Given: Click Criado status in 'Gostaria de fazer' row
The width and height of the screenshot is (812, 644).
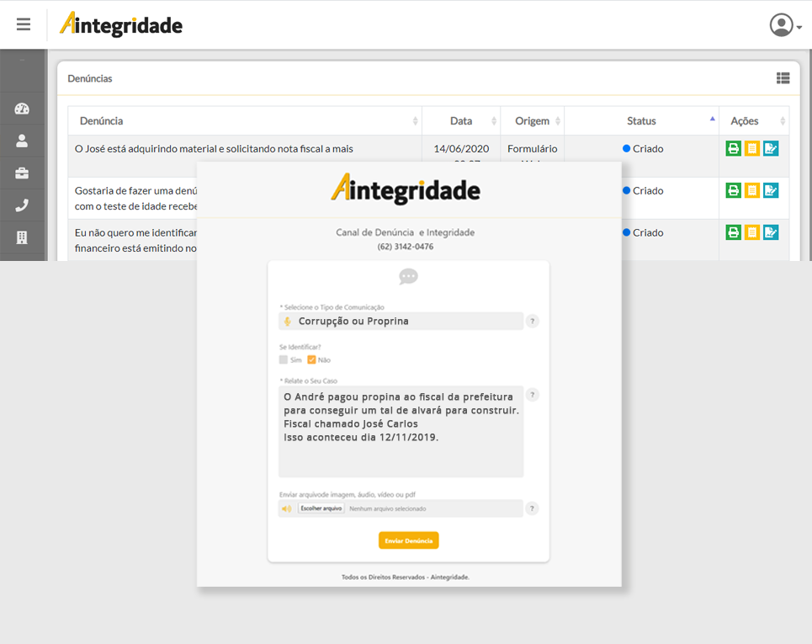Looking at the screenshot, I should coord(643,190).
